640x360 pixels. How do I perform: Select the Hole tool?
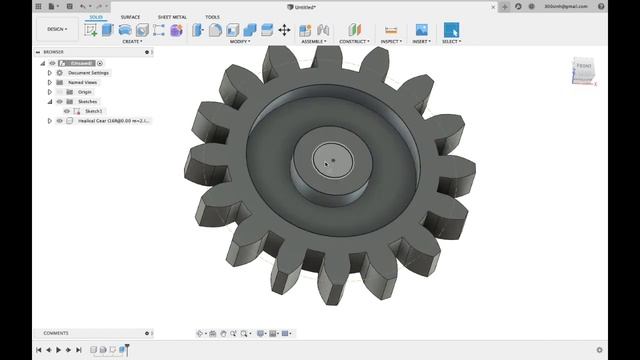coord(142,30)
